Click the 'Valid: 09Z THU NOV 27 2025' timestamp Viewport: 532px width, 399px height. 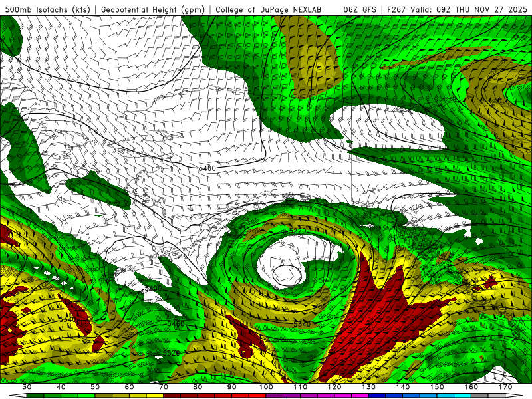[x=468, y=9]
